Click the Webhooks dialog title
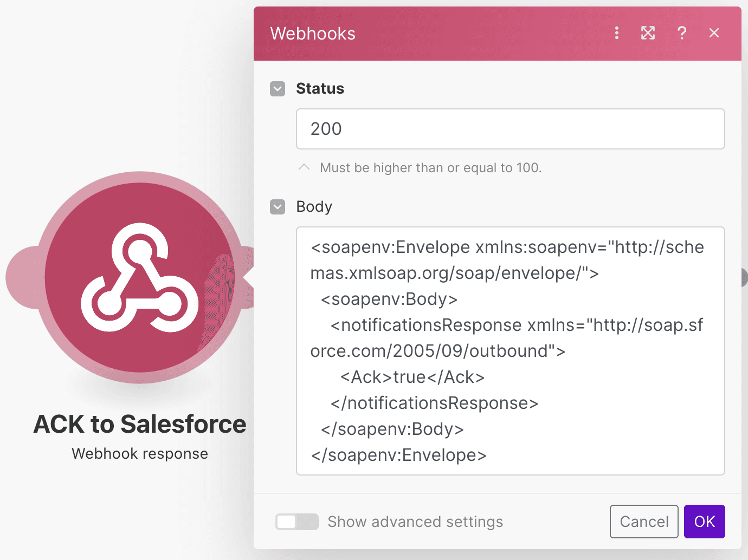748x560 pixels. tap(313, 33)
